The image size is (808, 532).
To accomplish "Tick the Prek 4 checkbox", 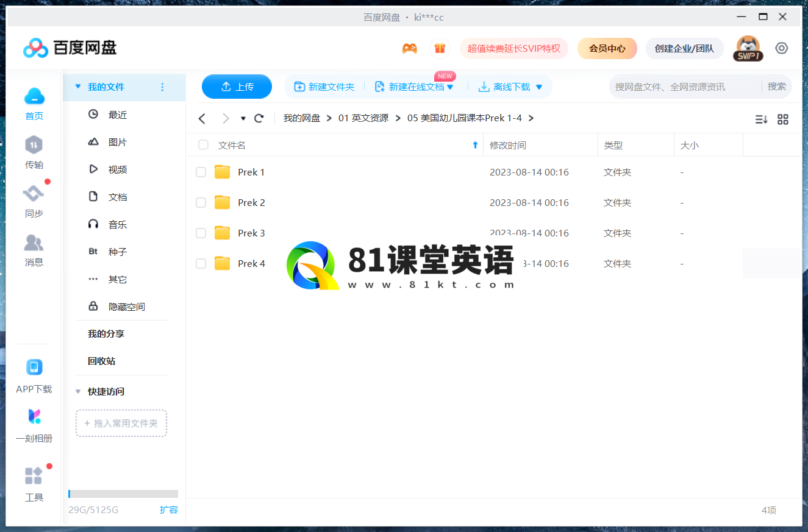I will (x=201, y=264).
